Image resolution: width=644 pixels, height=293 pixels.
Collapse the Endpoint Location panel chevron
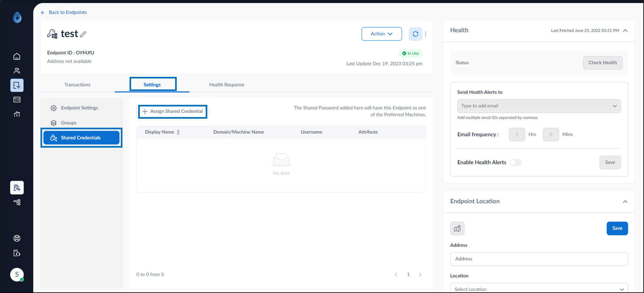625,202
